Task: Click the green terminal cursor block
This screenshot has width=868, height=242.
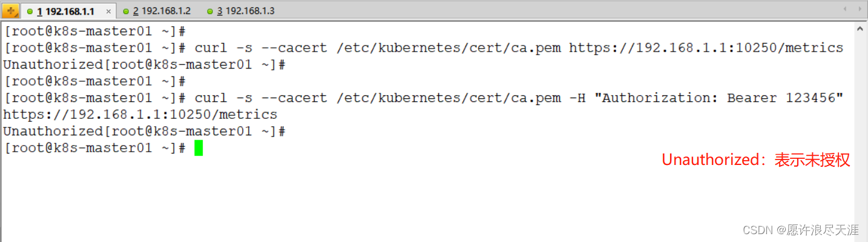Action: point(199,148)
